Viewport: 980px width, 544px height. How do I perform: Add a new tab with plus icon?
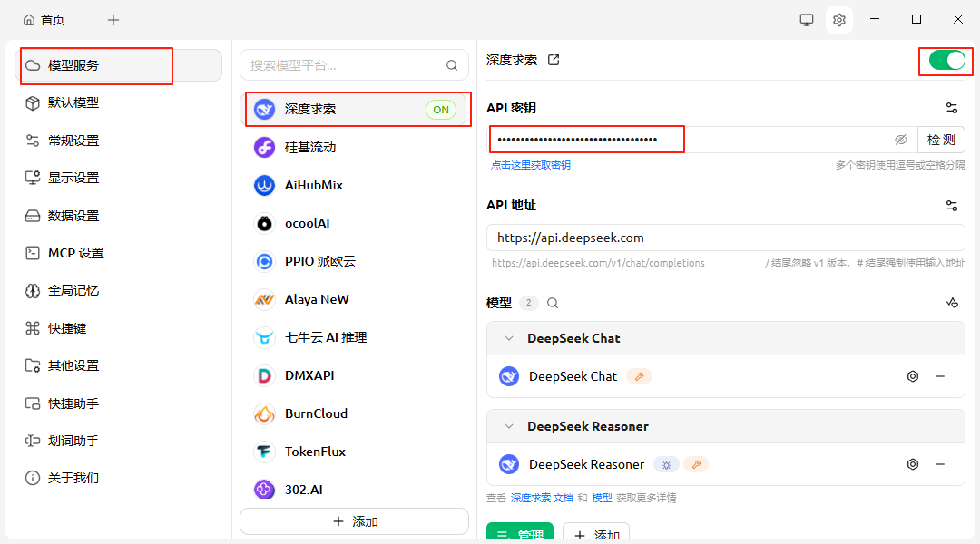coord(113,20)
